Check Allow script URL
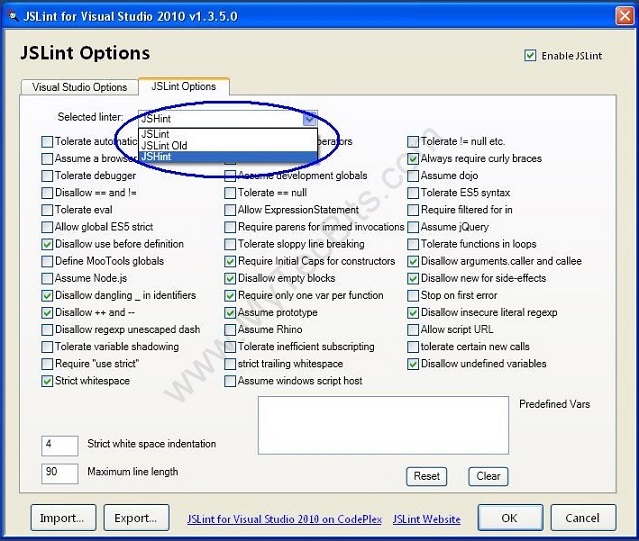This screenshot has width=639, height=541. click(413, 330)
